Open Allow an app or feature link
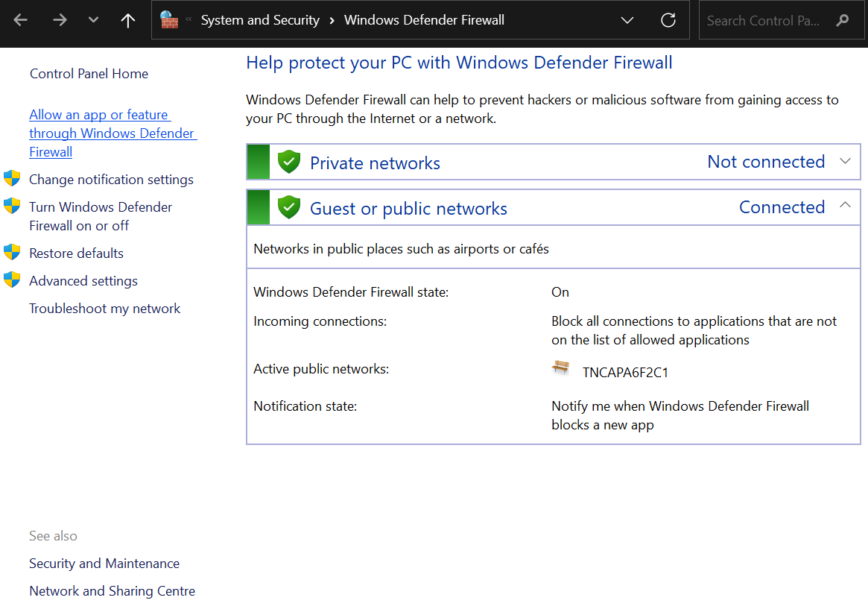 (113, 133)
